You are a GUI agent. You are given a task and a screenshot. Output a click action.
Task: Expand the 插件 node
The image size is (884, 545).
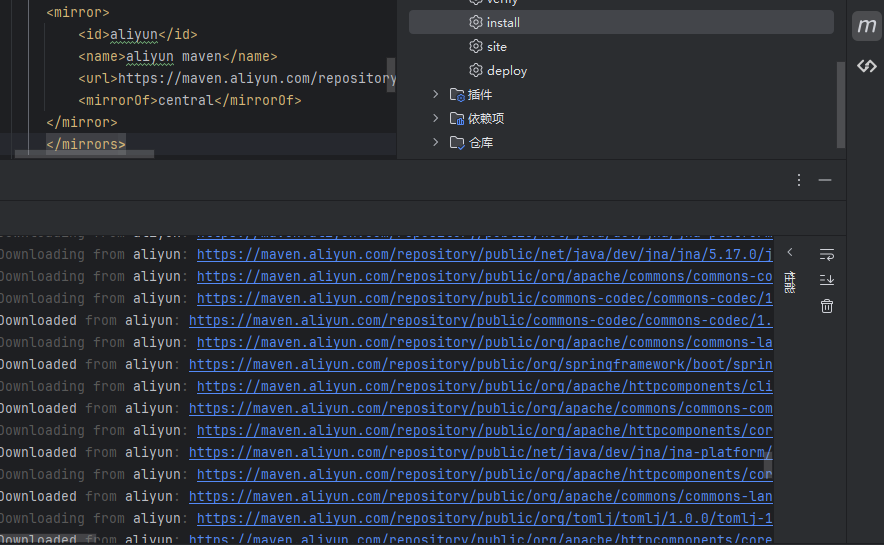tap(435, 94)
